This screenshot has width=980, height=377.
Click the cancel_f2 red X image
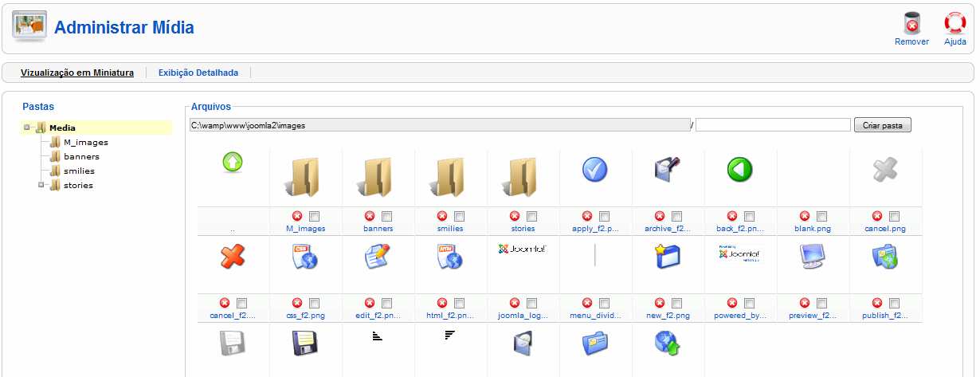click(x=233, y=256)
